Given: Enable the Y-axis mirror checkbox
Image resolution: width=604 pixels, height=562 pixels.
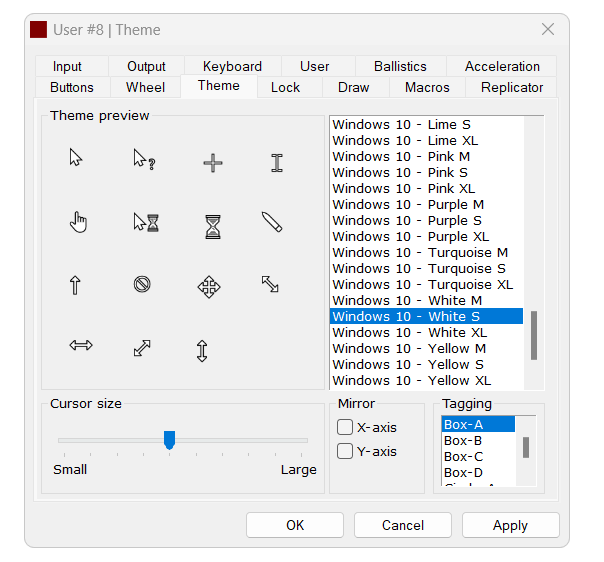Looking at the screenshot, I should (345, 452).
